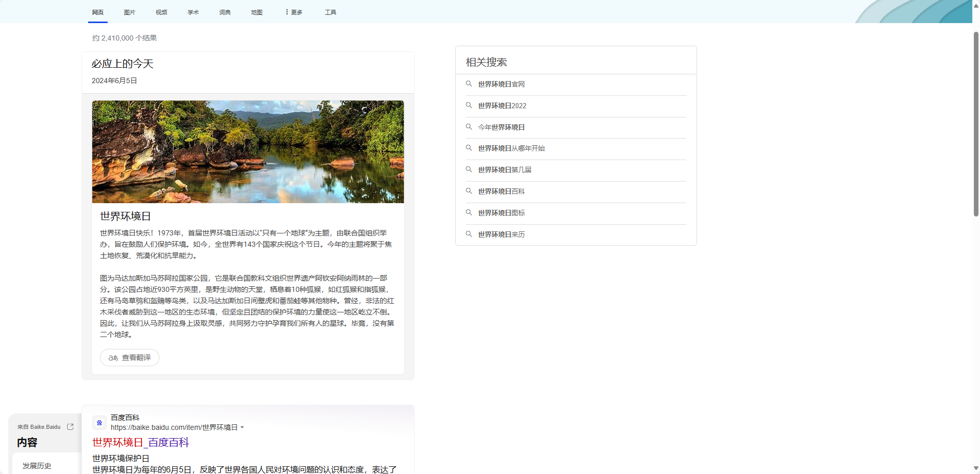Open the external link icon beside Baike.Baidu
Image resolution: width=980 pixels, height=474 pixels.
pyautogui.click(x=70, y=427)
